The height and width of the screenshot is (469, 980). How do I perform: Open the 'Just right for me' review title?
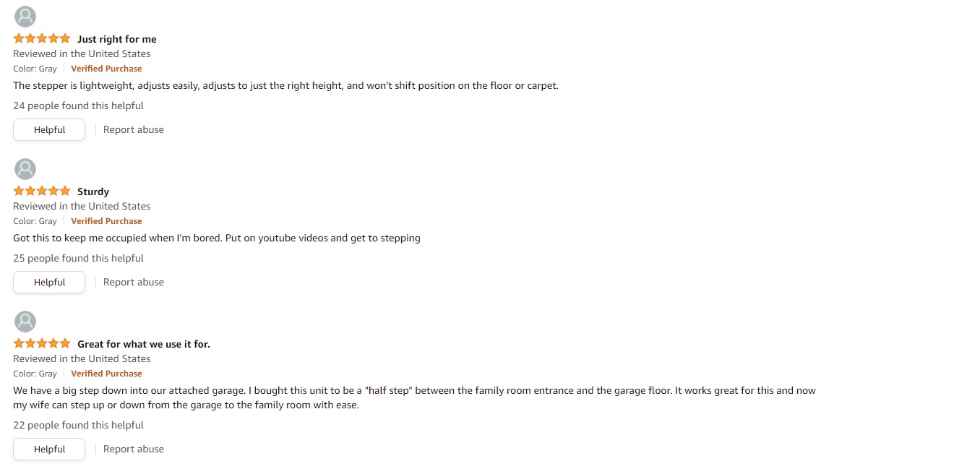[117, 39]
